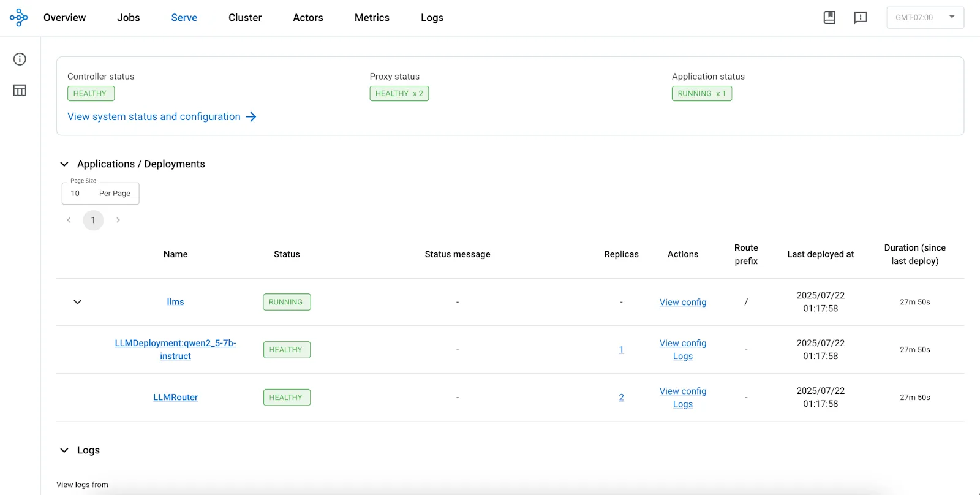Open the info icon in the sidebar
The height and width of the screenshot is (495, 980).
(20, 59)
